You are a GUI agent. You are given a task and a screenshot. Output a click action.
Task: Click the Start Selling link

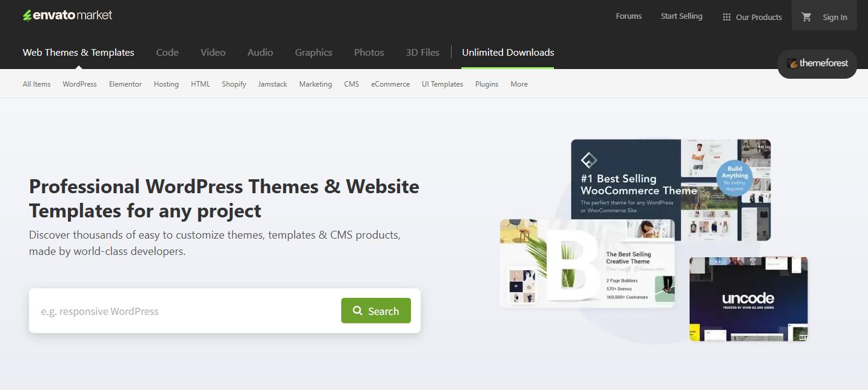click(681, 16)
